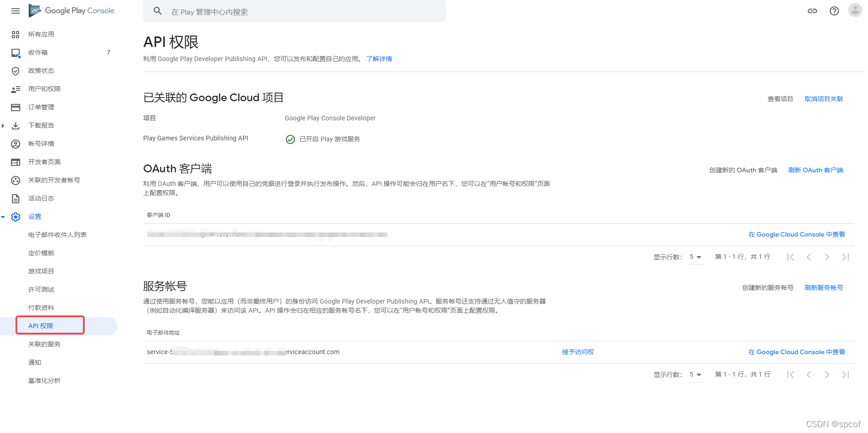The height and width of the screenshot is (433, 868).
Task: Click 创建新的服务帐号 button
Action: (768, 288)
